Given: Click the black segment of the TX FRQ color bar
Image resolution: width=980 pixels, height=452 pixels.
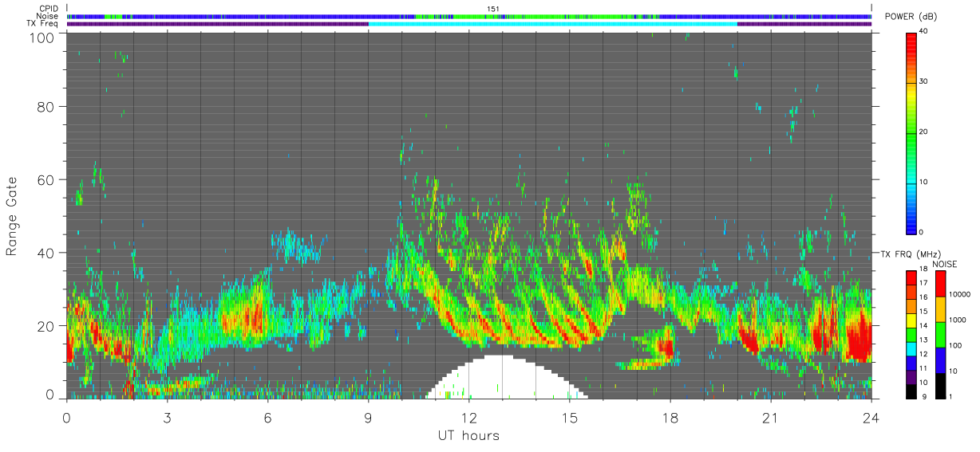Looking at the screenshot, I should tap(911, 390).
